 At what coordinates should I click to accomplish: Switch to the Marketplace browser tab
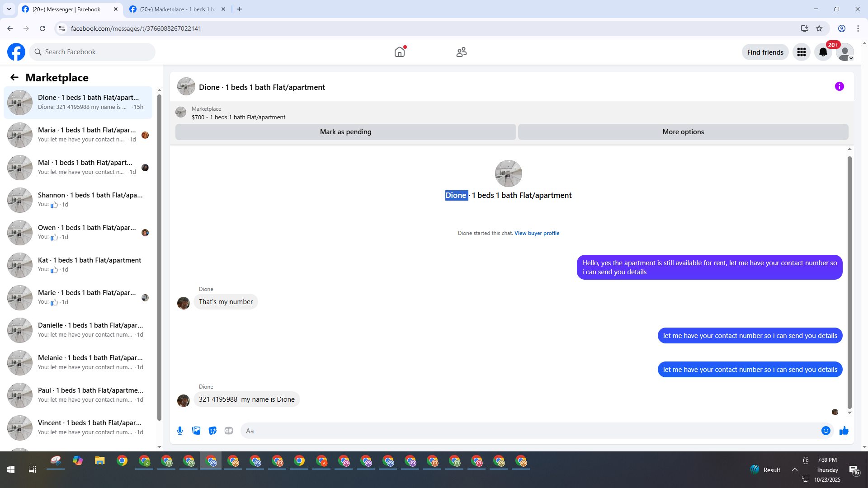[x=177, y=9]
